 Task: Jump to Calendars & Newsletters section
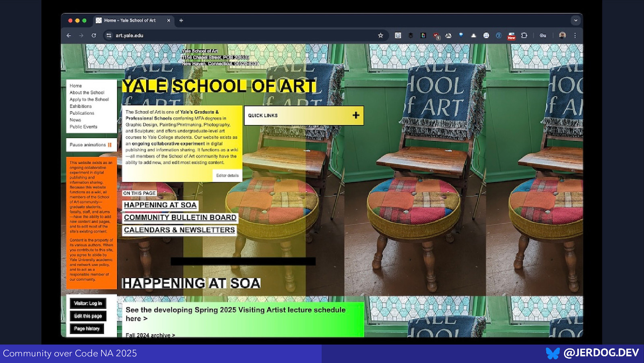[179, 230]
